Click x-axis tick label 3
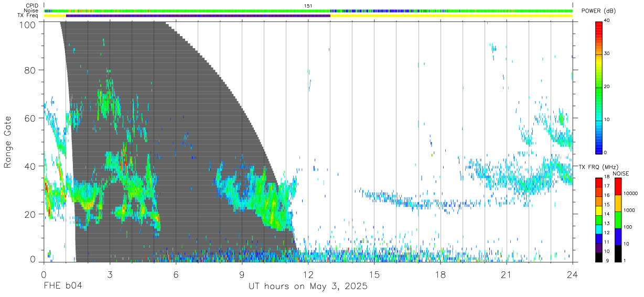Image resolution: width=644 pixels, height=297 pixels. pyautogui.click(x=110, y=274)
